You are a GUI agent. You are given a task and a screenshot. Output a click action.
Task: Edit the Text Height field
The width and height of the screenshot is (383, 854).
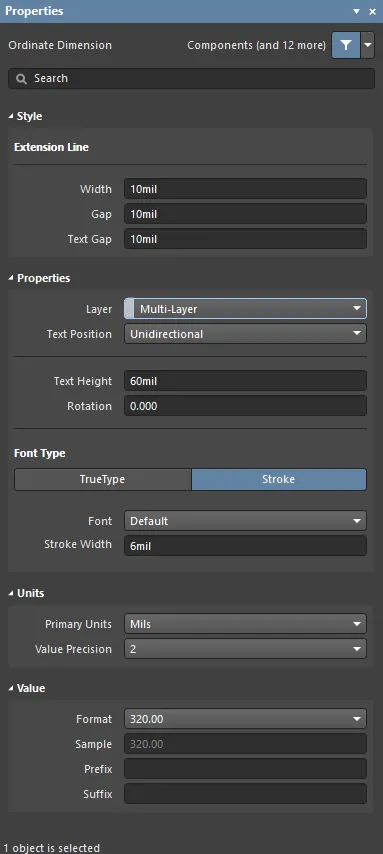click(245, 381)
